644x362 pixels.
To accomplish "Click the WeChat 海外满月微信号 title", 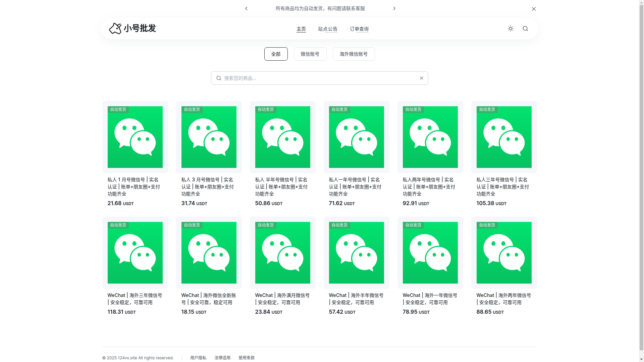I will pyautogui.click(x=282, y=299).
